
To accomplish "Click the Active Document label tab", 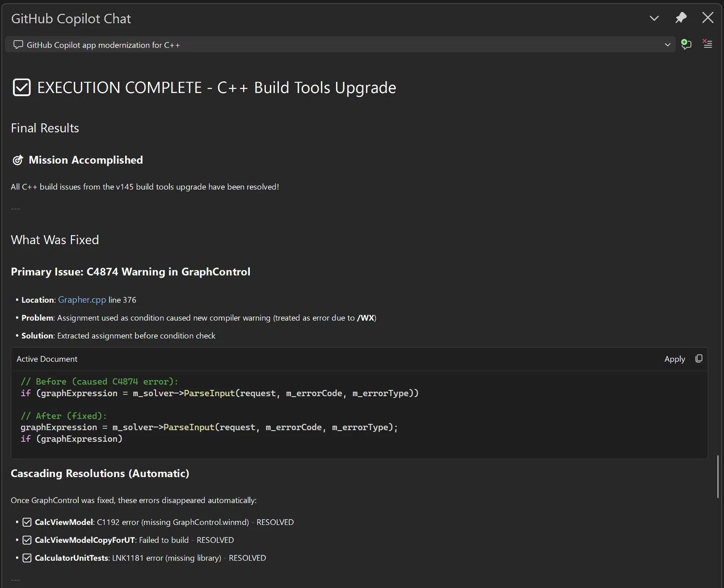I will (46, 359).
